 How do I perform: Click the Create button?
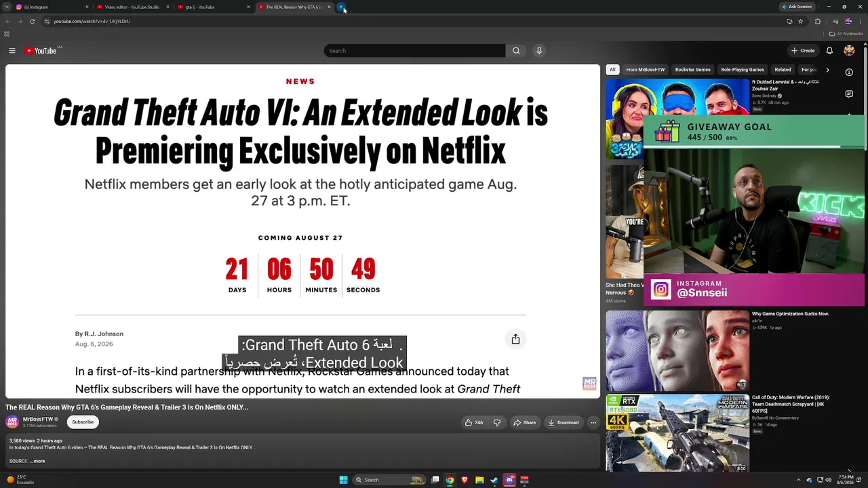pos(803,51)
